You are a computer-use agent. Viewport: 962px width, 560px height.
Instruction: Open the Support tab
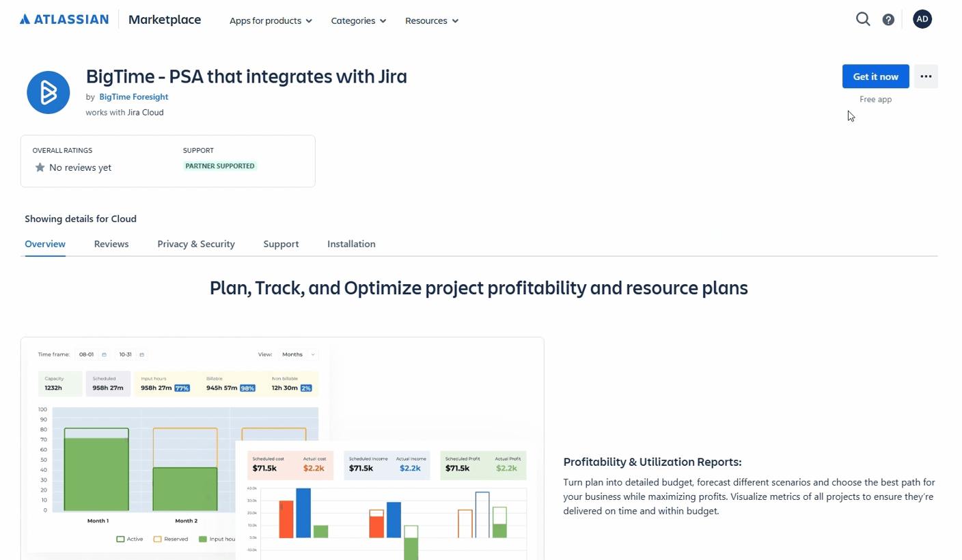click(x=281, y=244)
